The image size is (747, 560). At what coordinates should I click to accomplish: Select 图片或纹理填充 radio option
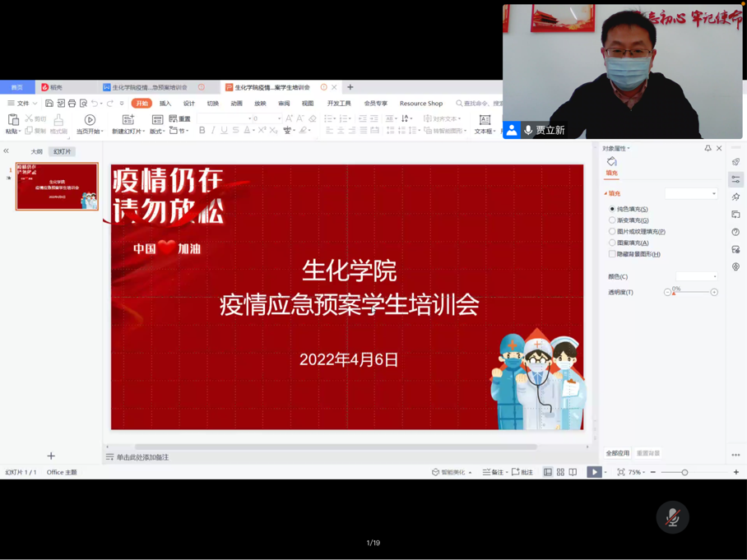click(x=612, y=232)
